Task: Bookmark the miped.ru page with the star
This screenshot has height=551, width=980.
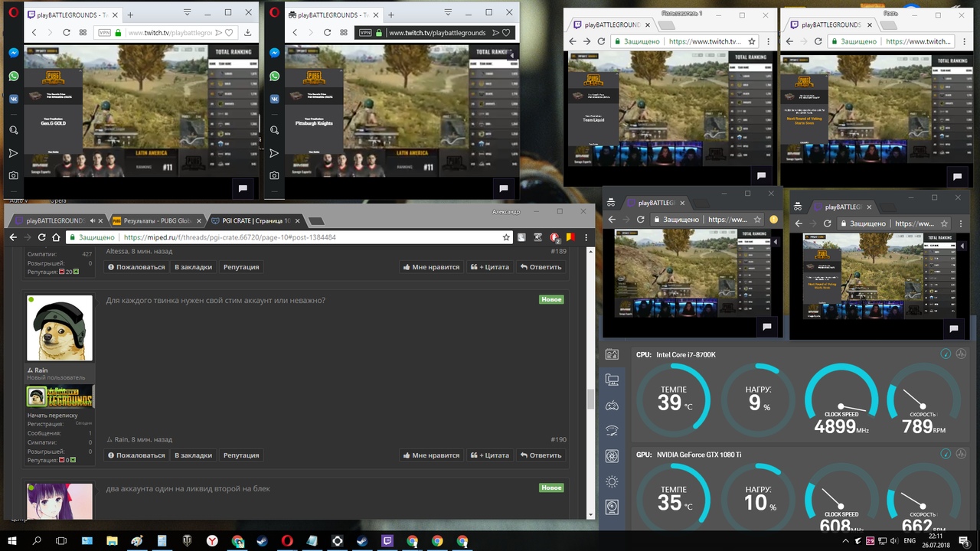Action: click(x=506, y=237)
